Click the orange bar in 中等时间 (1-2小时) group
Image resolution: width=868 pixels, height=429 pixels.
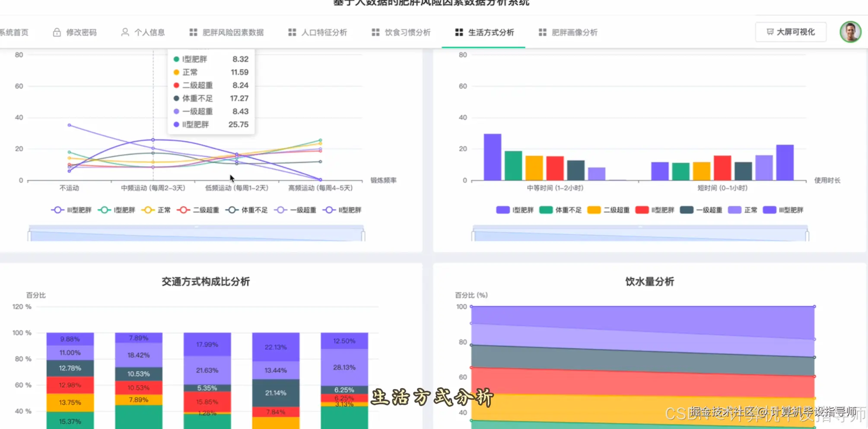click(534, 168)
